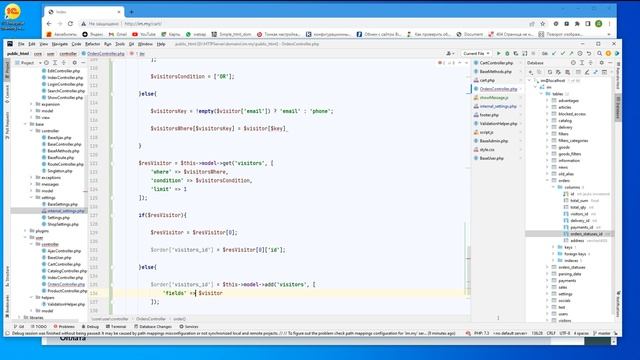Open table editor icon in Database toolbar
640x360 pixels.
[578, 72]
